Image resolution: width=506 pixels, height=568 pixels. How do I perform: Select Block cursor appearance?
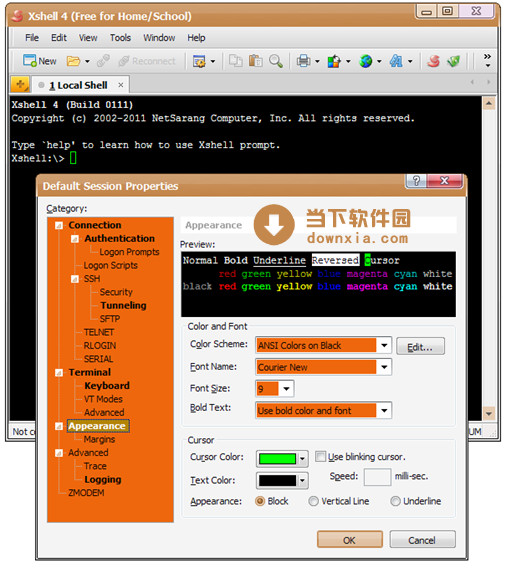coord(260,501)
